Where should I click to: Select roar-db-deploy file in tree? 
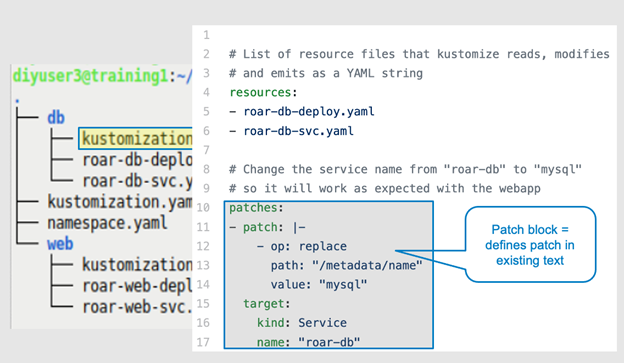pyautogui.click(x=137, y=160)
